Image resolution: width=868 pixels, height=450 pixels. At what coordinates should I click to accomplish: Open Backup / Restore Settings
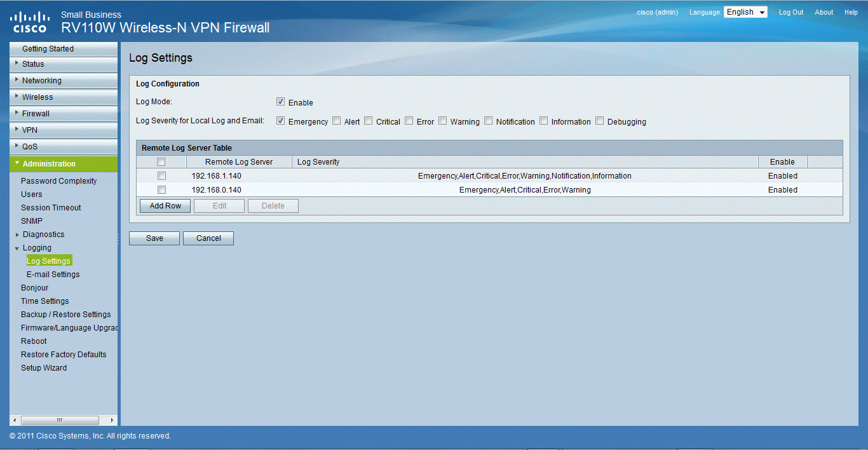pyautogui.click(x=66, y=315)
